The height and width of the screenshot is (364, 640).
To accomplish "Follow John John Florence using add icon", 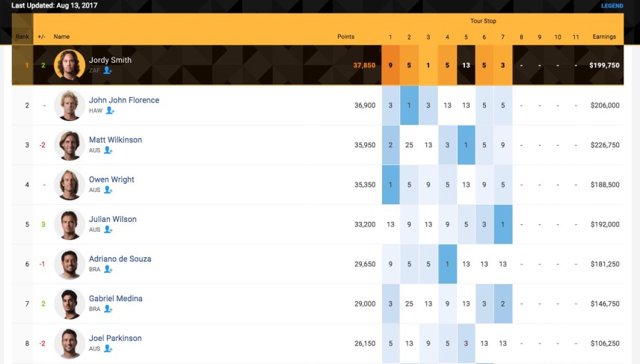I will (x=110, y=110).
